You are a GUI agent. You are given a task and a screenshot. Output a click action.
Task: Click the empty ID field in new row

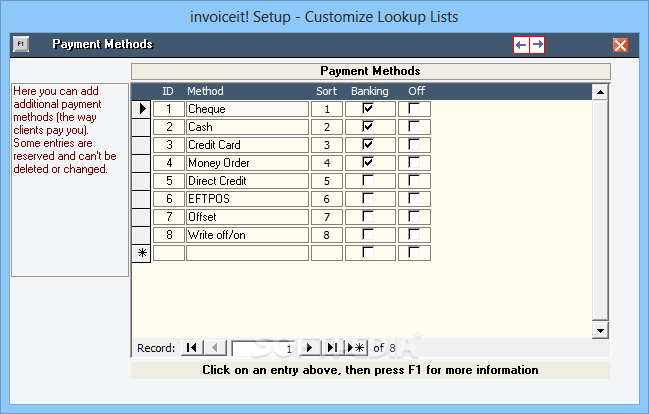169,253
